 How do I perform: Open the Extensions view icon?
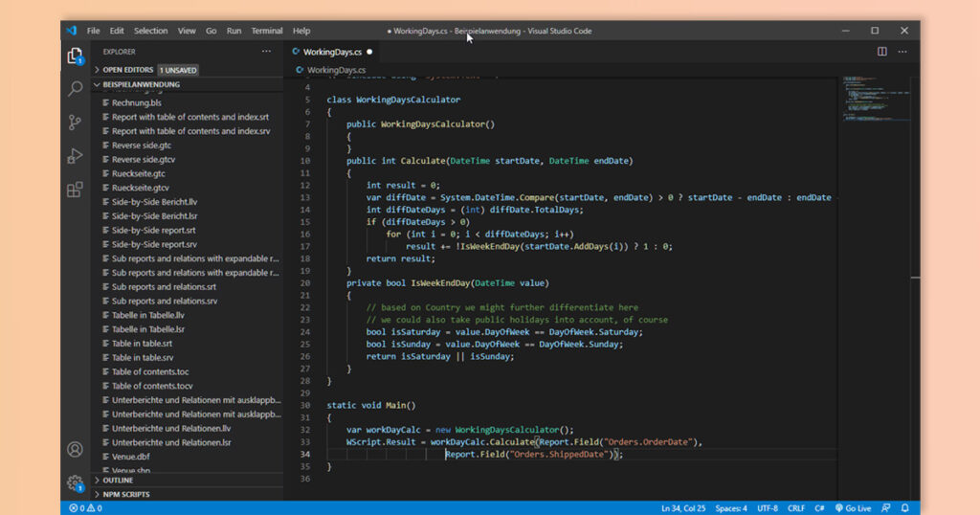click(x=75, y=190)
